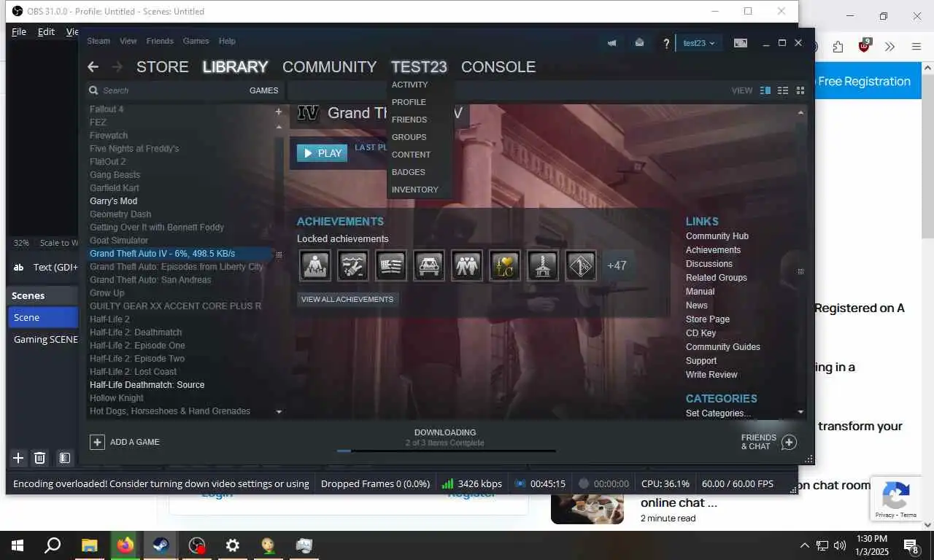
Task: Open Steam app from Windows taskbar
Action: 161,545
